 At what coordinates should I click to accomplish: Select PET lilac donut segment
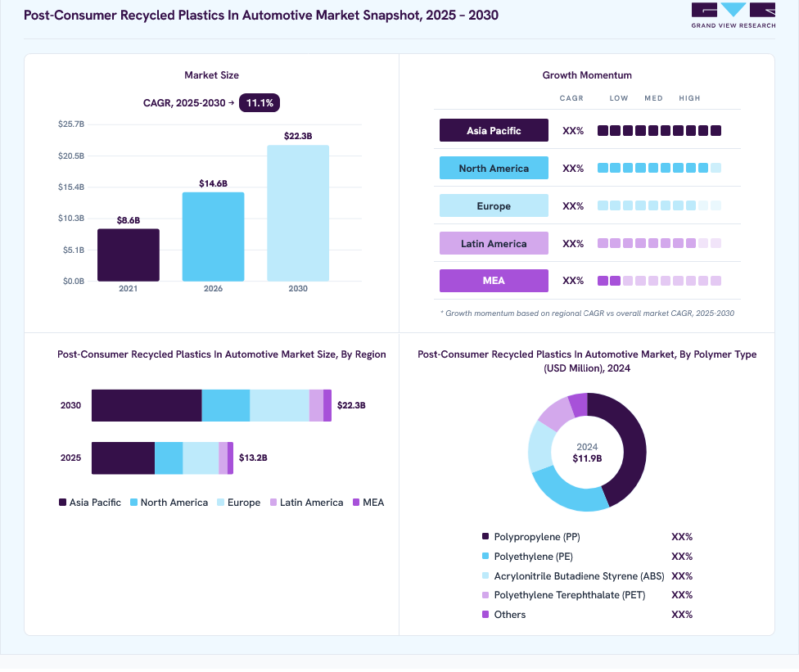coord(557,413)
